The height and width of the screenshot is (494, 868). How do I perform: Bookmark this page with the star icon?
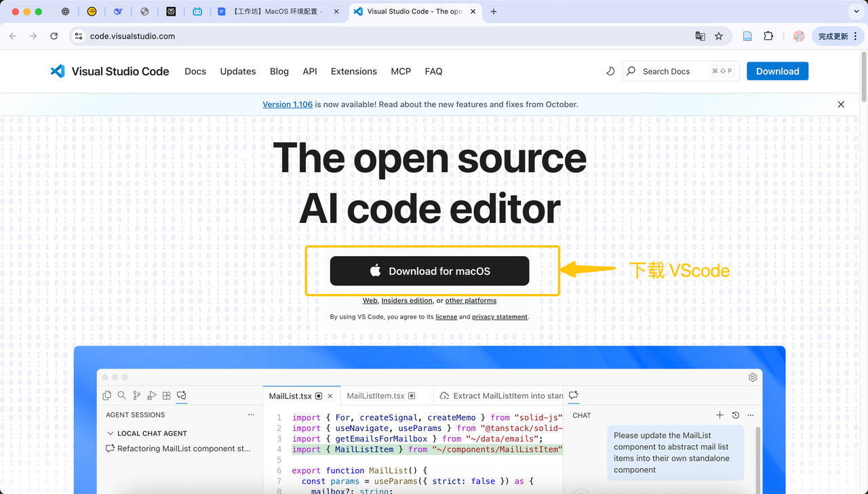click(x=719, y=36)
